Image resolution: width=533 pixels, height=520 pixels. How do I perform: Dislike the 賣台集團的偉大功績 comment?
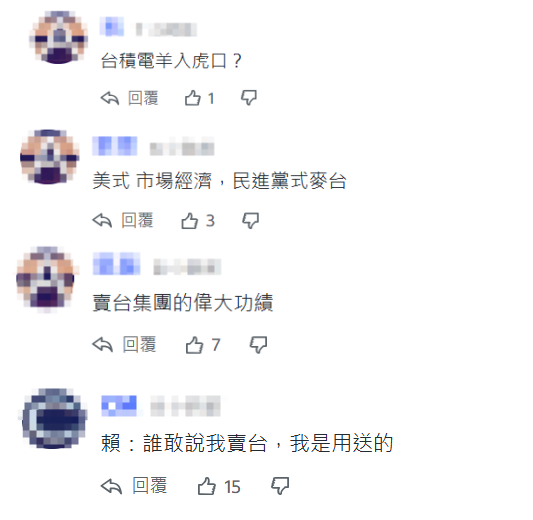click(x=258, y=345)
